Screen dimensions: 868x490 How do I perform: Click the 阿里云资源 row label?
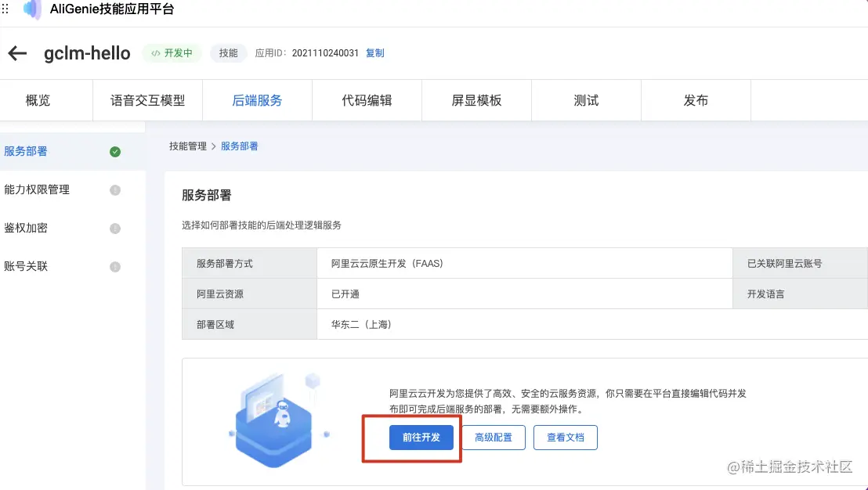click(x=250, y=294)
